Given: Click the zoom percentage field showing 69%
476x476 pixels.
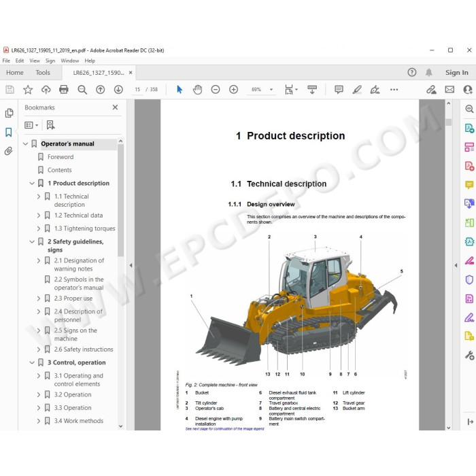Looking at the screenshot, I should [257, 90].
